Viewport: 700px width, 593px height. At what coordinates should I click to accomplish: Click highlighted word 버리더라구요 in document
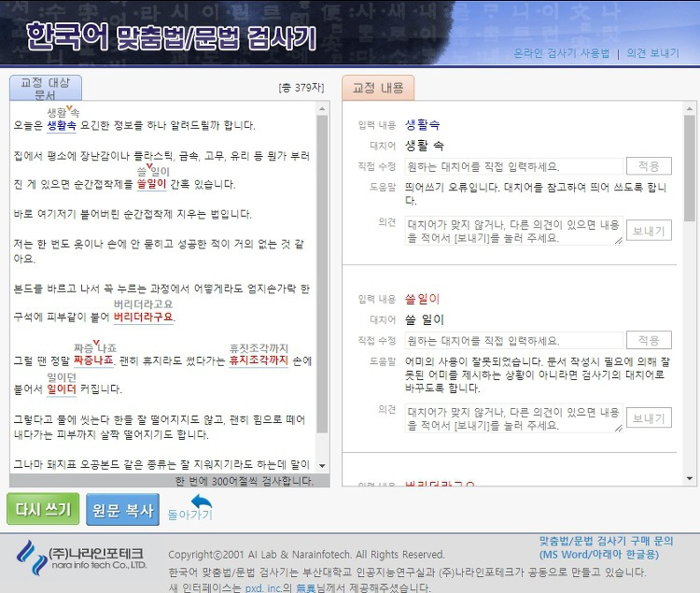[x=144, y=317]
